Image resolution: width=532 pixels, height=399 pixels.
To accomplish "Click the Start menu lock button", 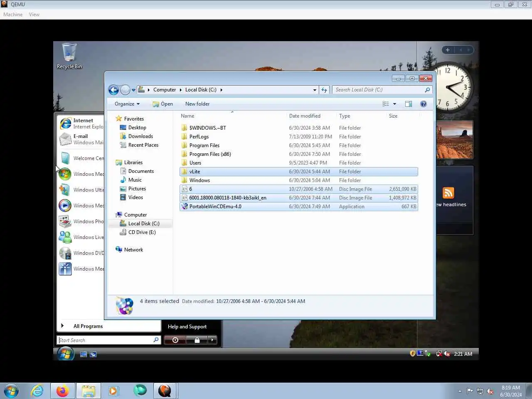I will [x=197, y=340].
